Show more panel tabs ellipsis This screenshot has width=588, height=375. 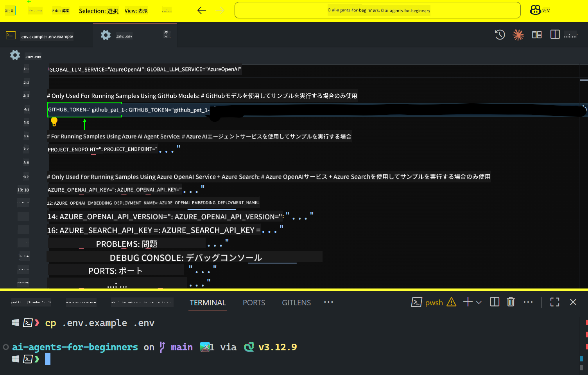(x=328, y=302)
